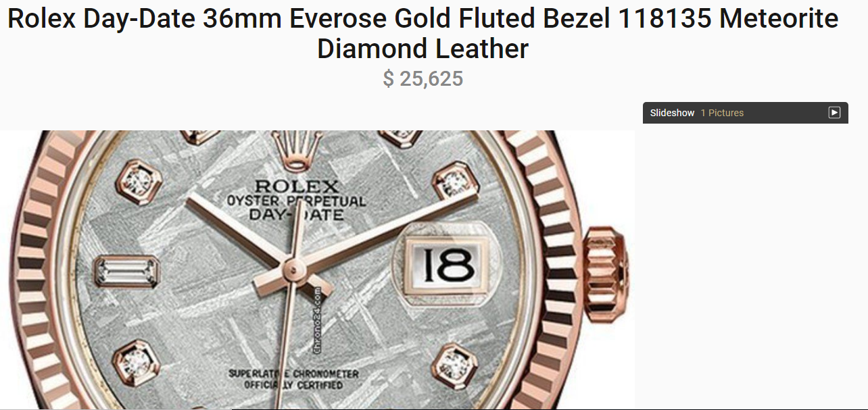Click the center pivot of watch hands
The image size is (868, 410).
291,269
